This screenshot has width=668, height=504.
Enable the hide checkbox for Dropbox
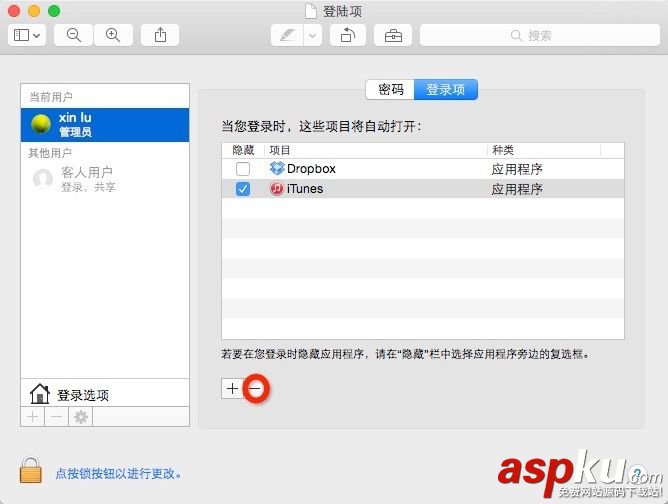click(243, 169)
